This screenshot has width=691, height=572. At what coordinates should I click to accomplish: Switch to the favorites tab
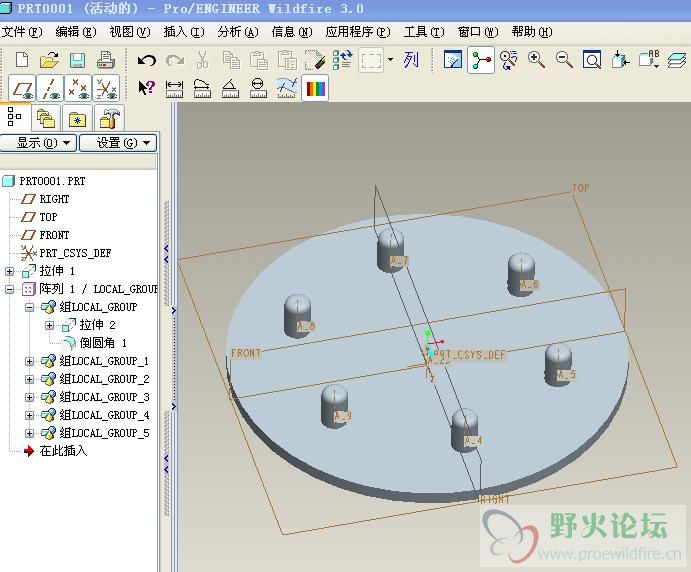[x=78, y=119]
